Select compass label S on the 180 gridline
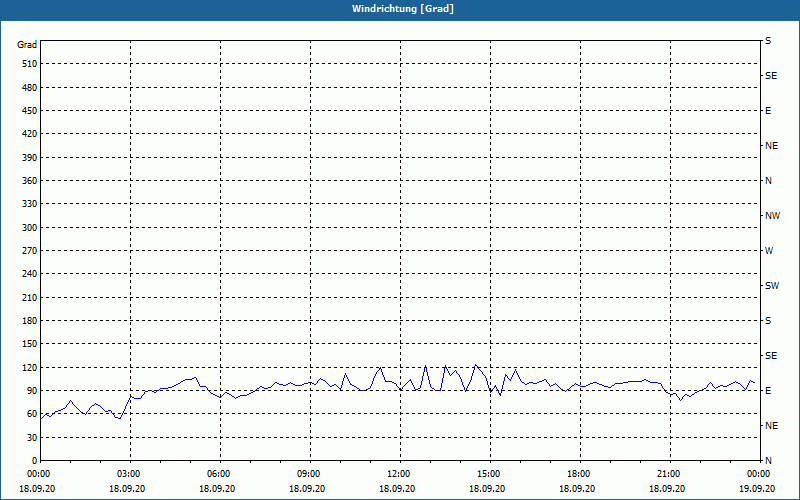This screenshot has width=800, height=500. point(768,320)
